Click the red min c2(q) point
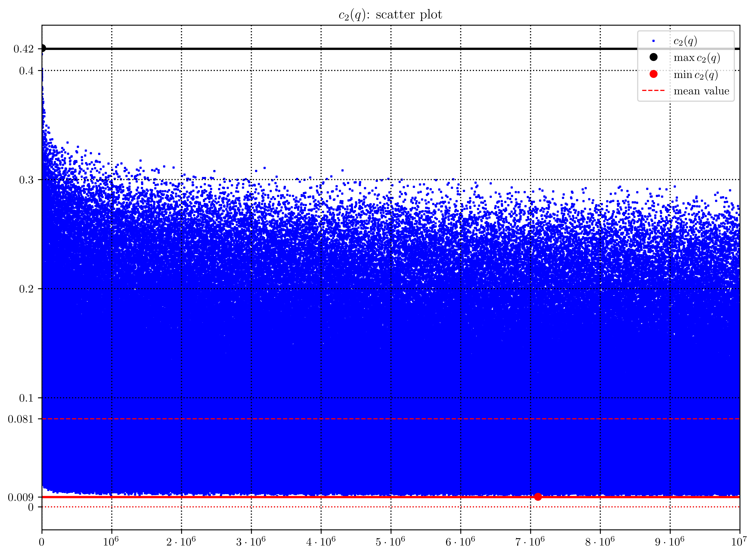The width and height of the screenshot is (756, 556). point(538,497)
